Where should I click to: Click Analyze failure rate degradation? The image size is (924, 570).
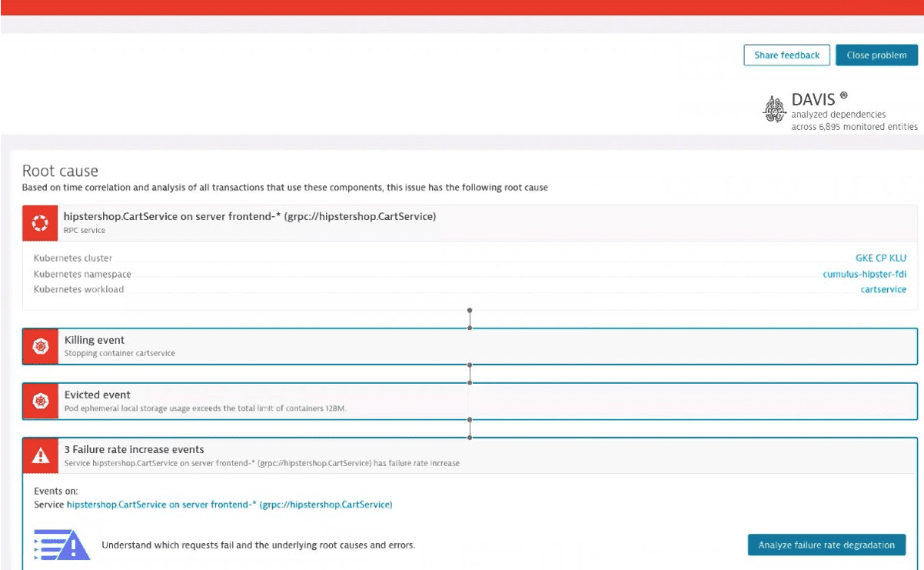tap(826, 544)
